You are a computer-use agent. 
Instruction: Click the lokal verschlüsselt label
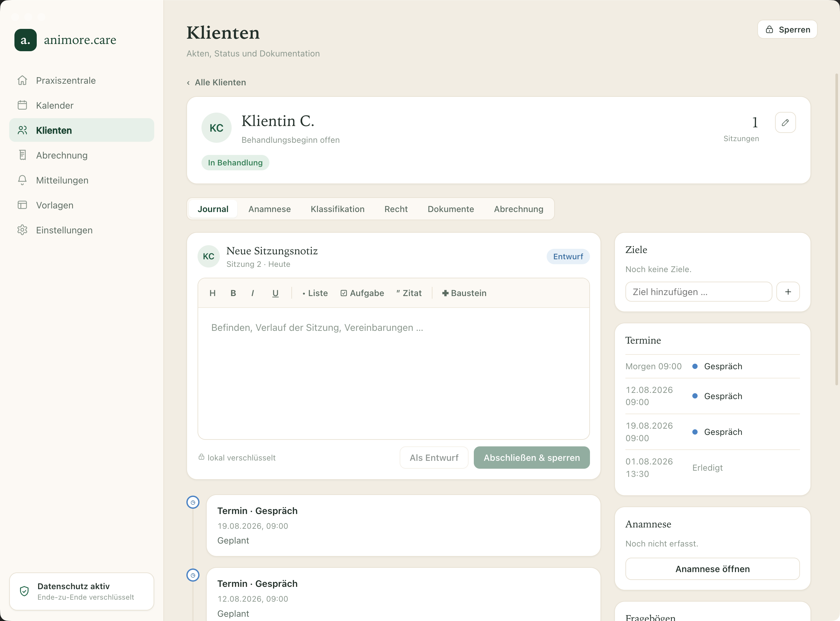(x=242, y=458)
